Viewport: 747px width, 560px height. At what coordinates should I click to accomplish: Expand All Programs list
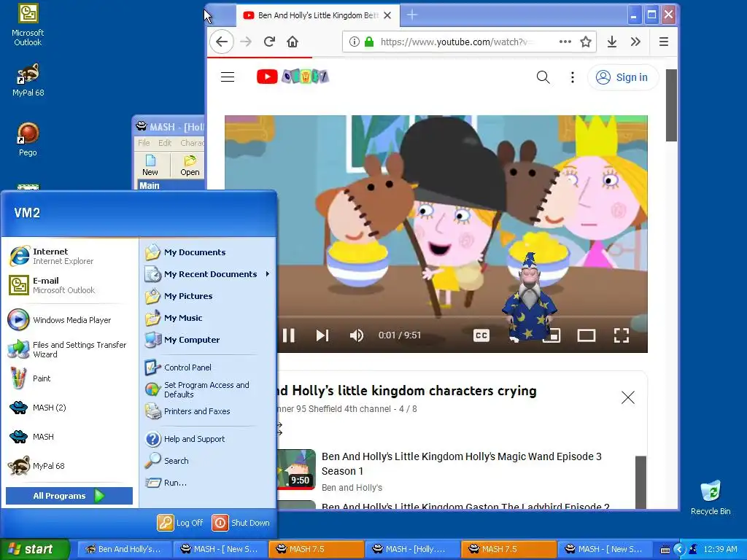(69, 496)
